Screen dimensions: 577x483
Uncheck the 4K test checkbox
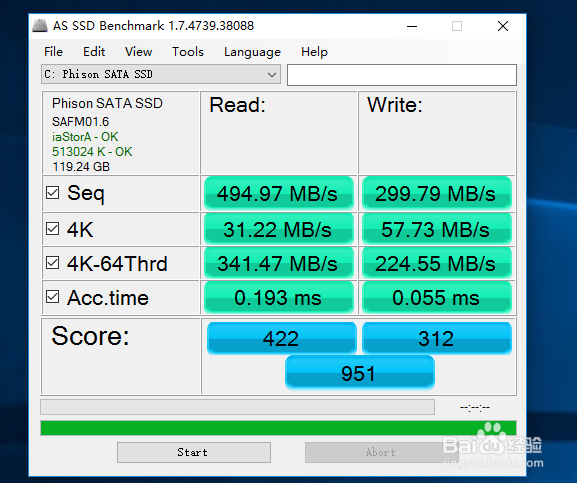53,228
